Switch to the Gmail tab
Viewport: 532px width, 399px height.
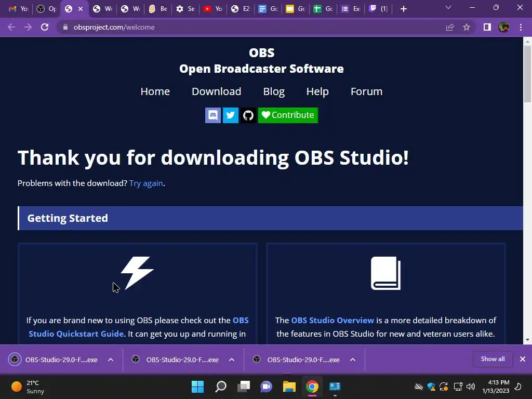tap(18, 9)
